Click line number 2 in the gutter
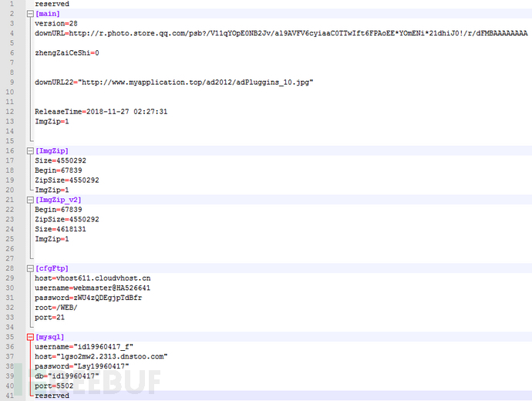 12,14
